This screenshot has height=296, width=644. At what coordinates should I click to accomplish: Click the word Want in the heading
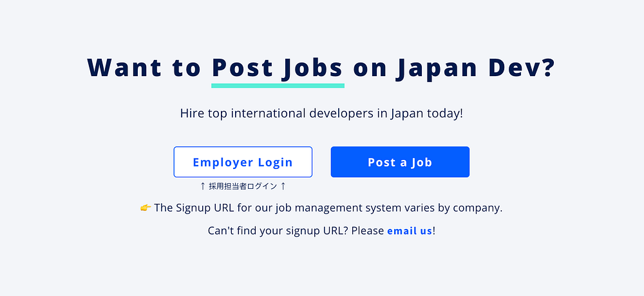[x=124, y=68]
